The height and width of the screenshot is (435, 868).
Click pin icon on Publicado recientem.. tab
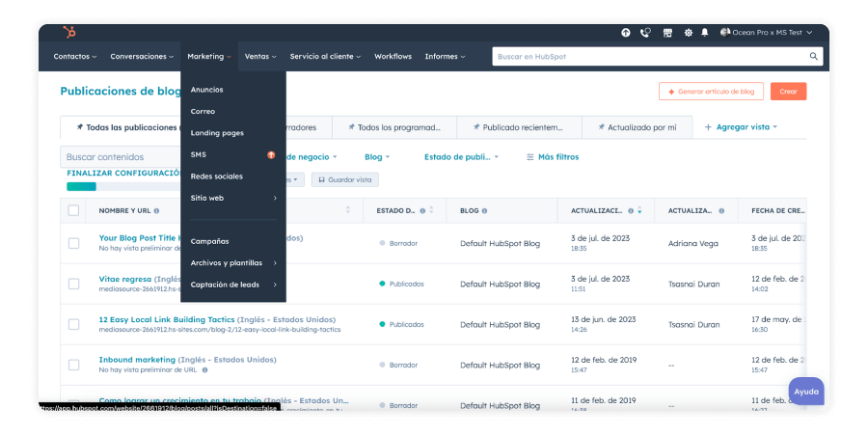476,127
